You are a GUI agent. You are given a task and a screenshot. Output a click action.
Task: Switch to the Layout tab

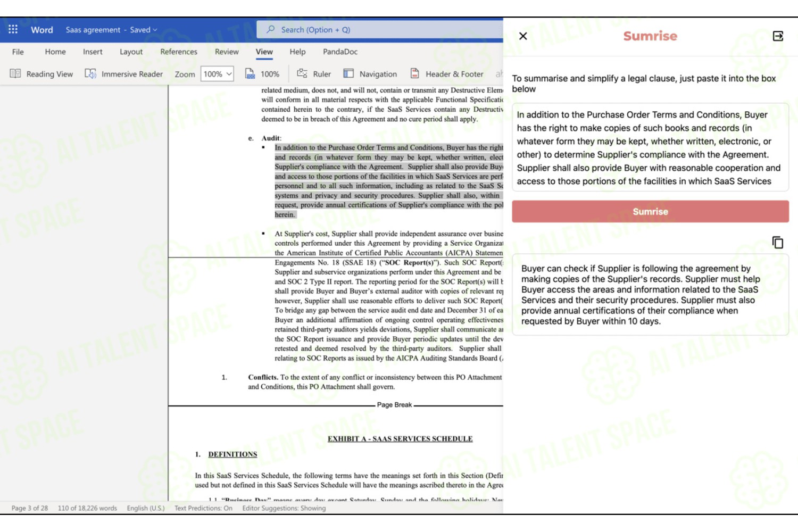[131, 52]
